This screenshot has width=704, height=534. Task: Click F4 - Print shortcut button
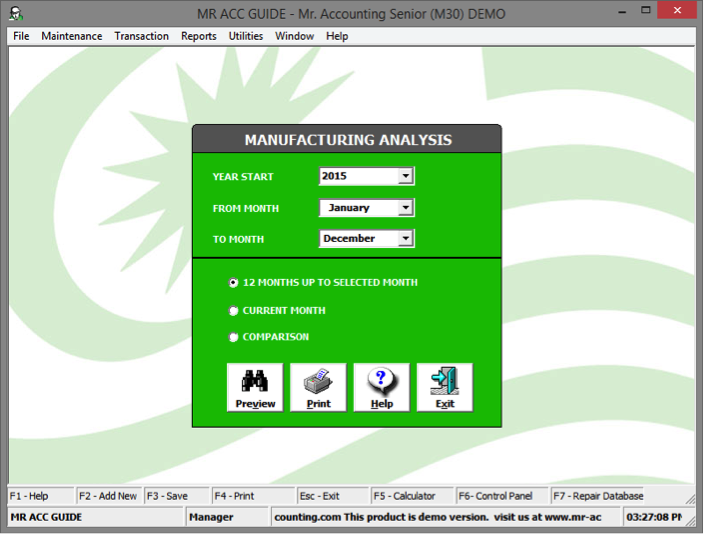pos(253,496)
